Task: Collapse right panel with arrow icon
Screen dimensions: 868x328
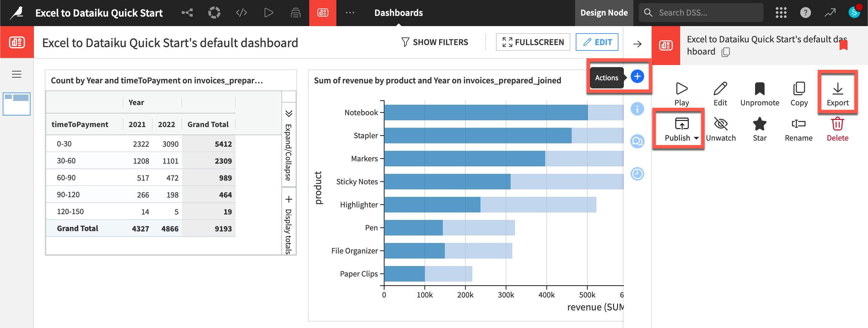Action: point(637,44)
